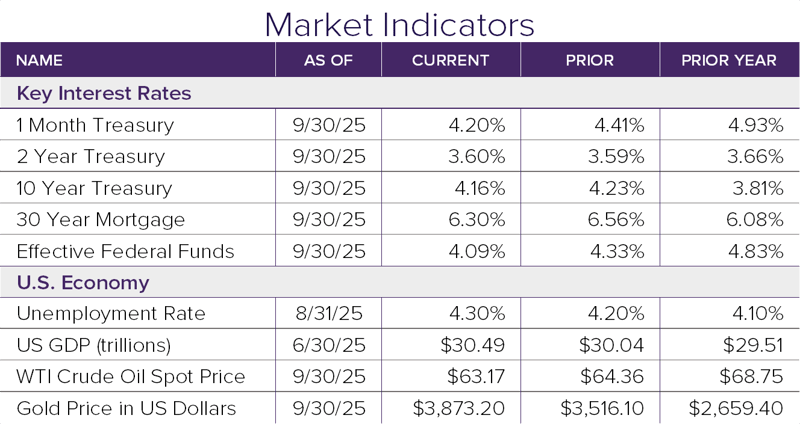Viewport: 800px width, 424px height.
Task: Select the WTI Crude Oil Spot Price label
Action: [130, 377]
